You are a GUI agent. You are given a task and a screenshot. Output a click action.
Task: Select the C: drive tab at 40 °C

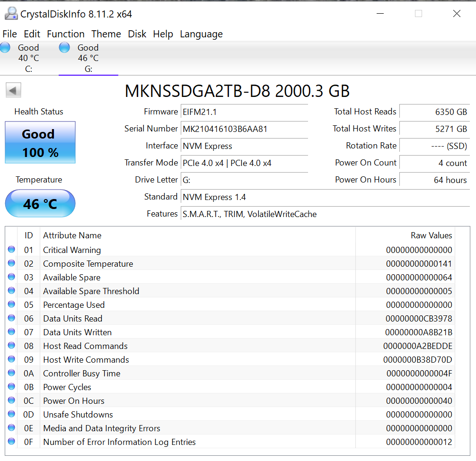[28, 59]
